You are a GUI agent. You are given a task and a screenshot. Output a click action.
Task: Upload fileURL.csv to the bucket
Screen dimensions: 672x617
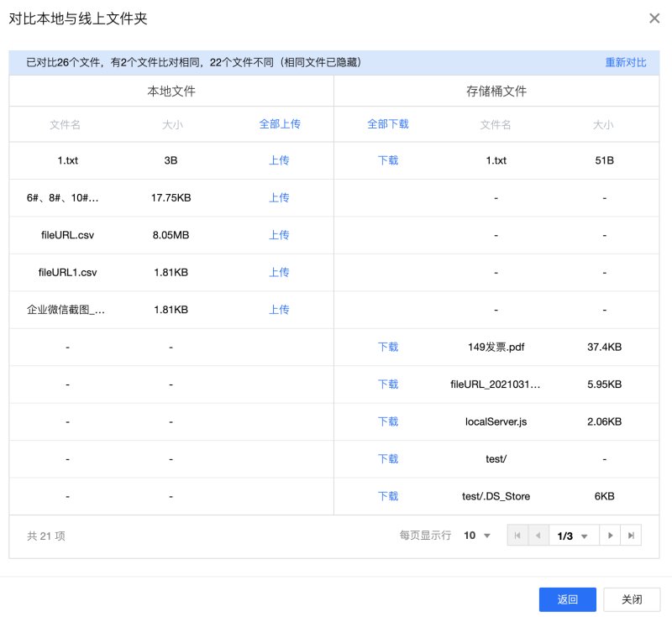279,235
